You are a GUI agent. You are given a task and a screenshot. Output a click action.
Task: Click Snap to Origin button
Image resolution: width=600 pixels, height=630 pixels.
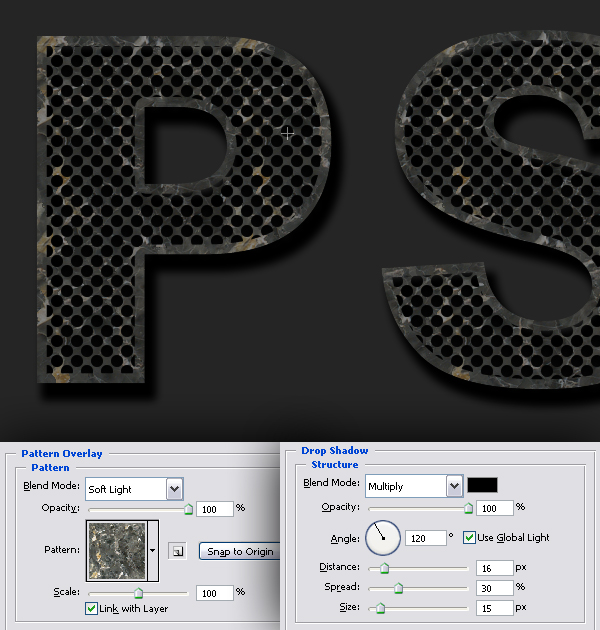coord(240,551)
